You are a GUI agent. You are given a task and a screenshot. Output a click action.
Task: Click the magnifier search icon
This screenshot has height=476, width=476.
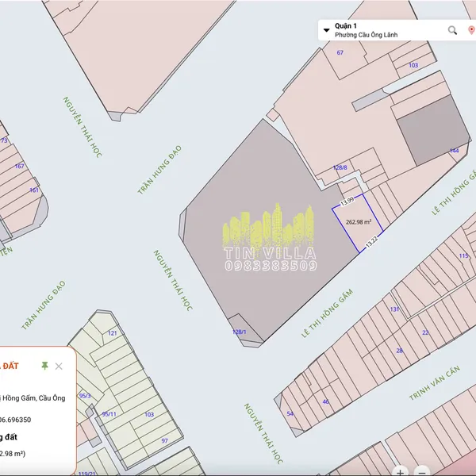pyautogui.click(x=452, y=30)
